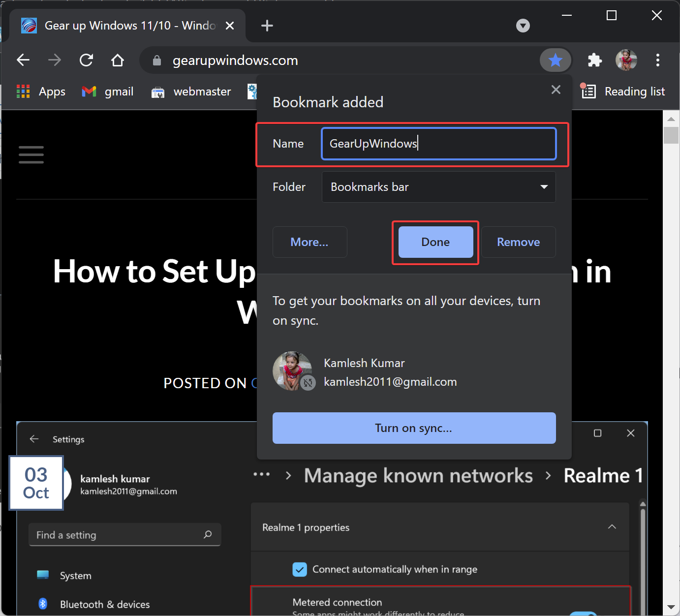Toggle Connect automatically when in range
680x616 pixels.
[300, 569]
